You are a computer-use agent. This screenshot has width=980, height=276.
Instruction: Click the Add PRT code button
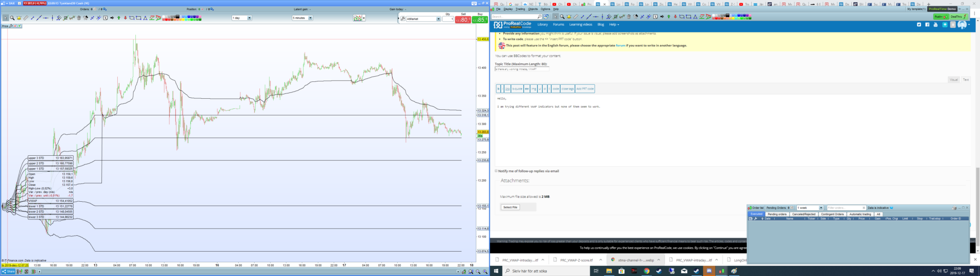coord(585,89)
